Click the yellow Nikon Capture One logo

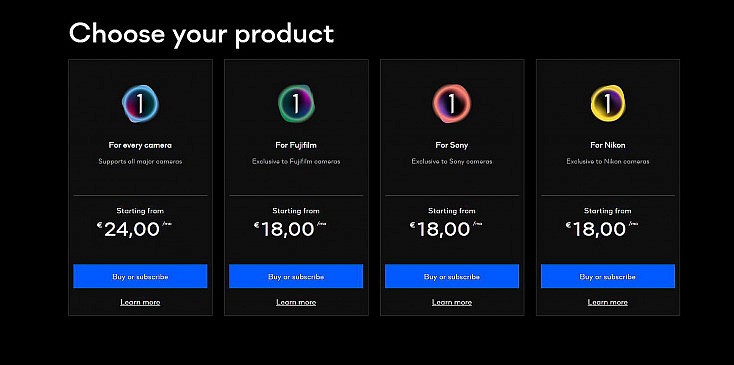[x=608, y=103]
